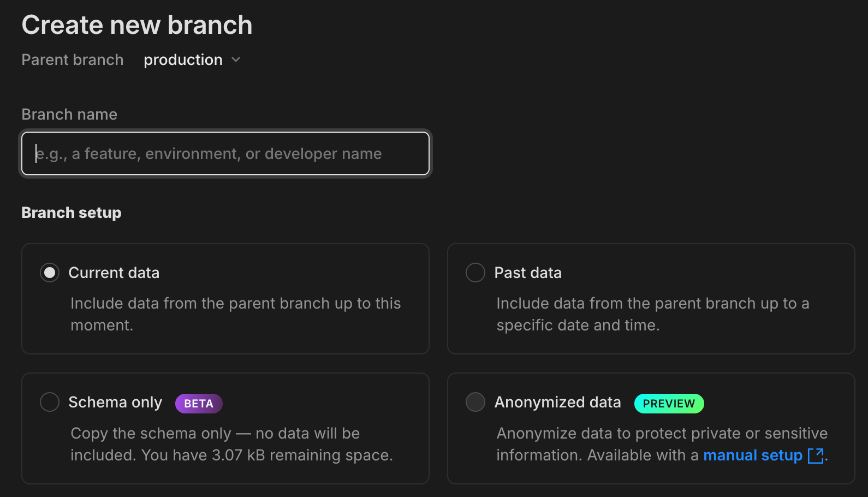Screen dimensions: 868x497
Task: Click the external link icon after manual setup
Action: point(816,455)
